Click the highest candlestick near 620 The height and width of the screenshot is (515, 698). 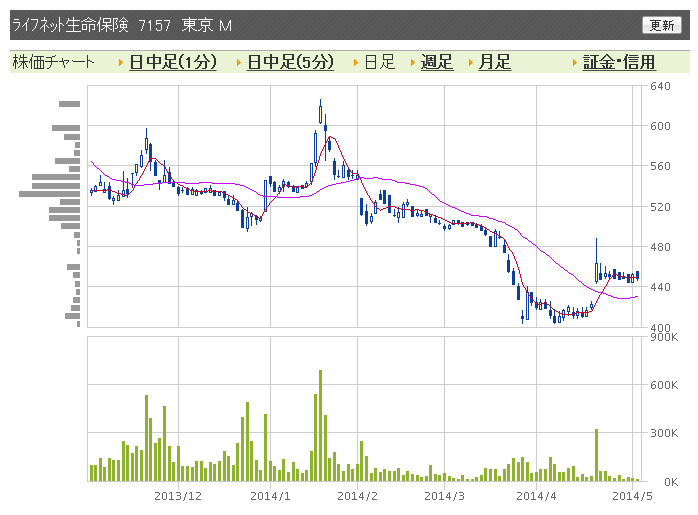(320, 111)
